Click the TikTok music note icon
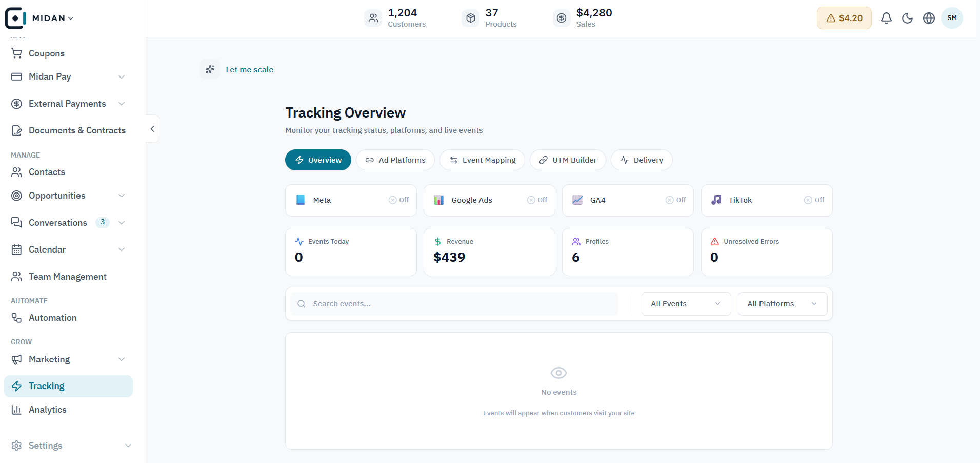The image size is (980, 463). pyautogui.click(x=716, y=200)
